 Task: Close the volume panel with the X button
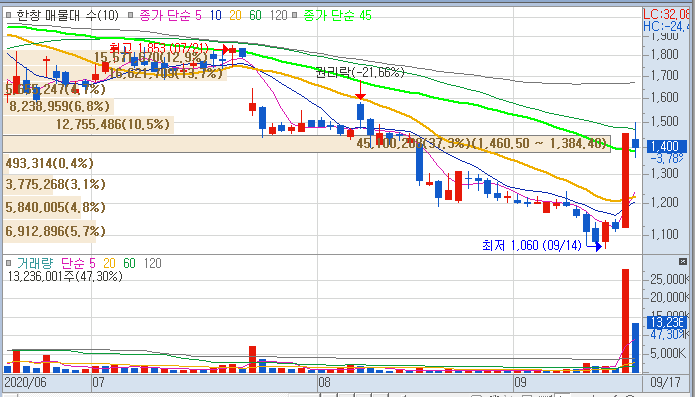tap(683, 262)
